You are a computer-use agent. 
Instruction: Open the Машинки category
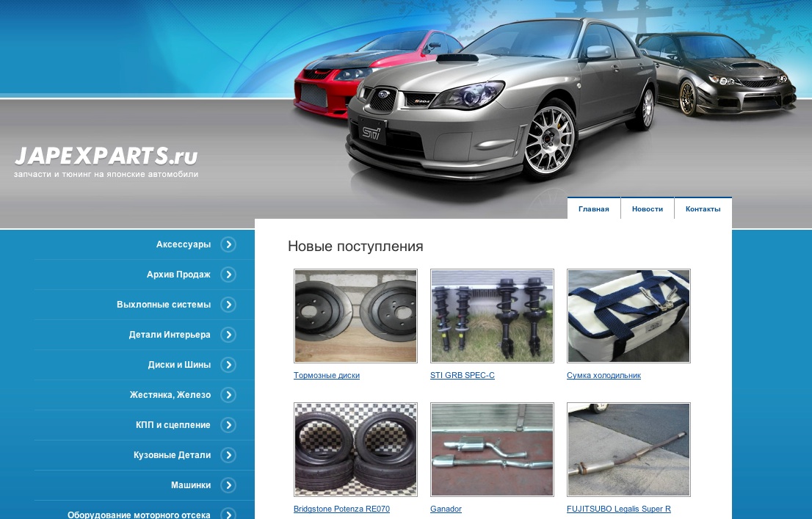tap(191, 484)
